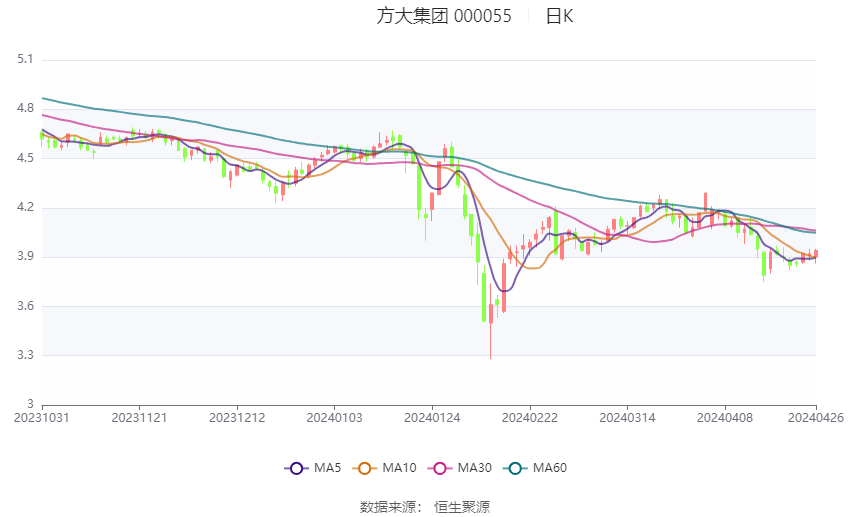The height and width of the screenshot is (517, 850).
Task: Select the 20240222 date axis label
Action: [530, 418]
